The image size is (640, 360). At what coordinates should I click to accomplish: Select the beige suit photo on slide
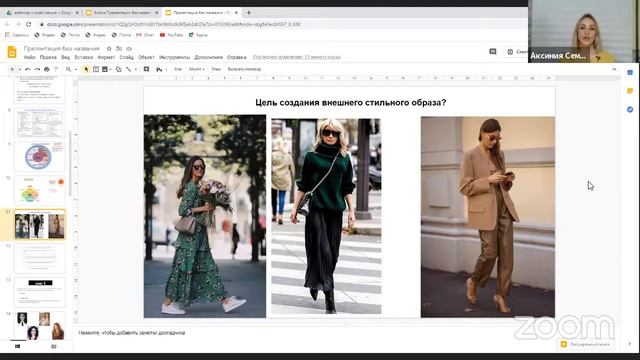[488, 217]
